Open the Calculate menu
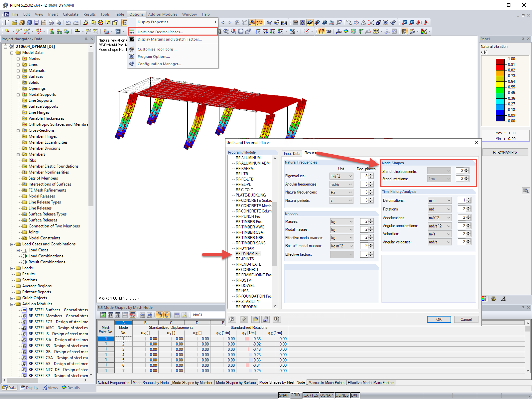The width and height of the screenshot is (532, 399). tap(70, 14)
